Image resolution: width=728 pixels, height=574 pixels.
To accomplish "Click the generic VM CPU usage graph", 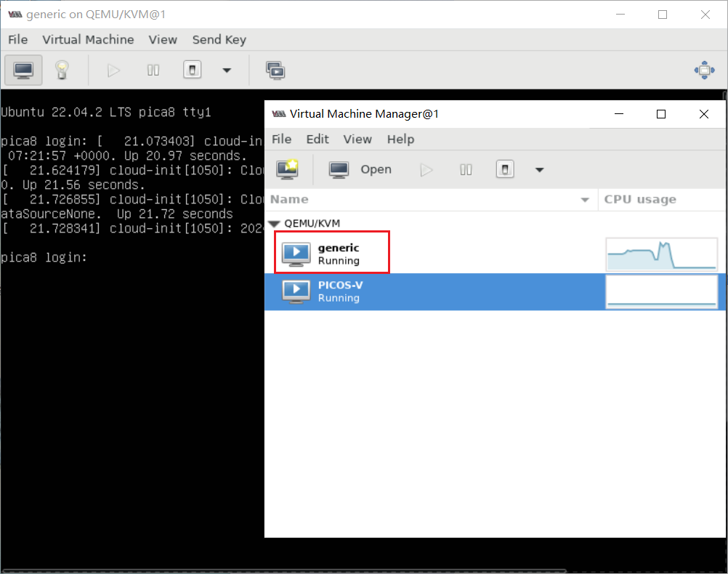I will point(662,254).
